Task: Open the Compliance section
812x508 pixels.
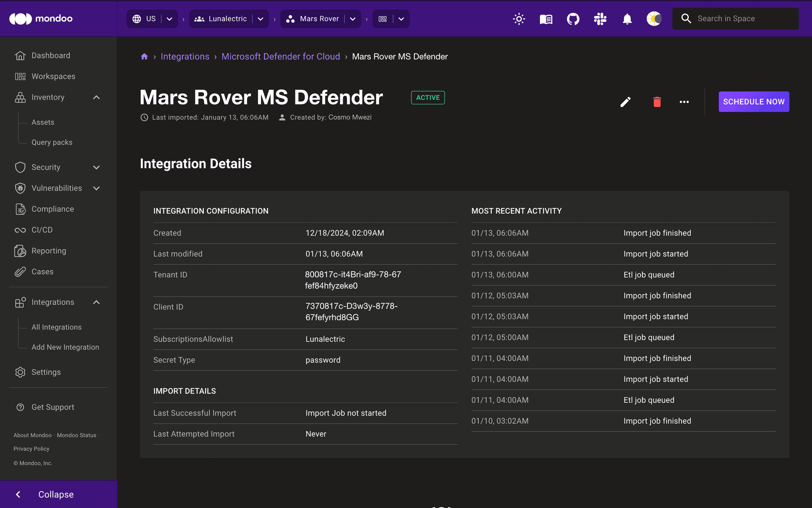Action: tap(52, 209)
